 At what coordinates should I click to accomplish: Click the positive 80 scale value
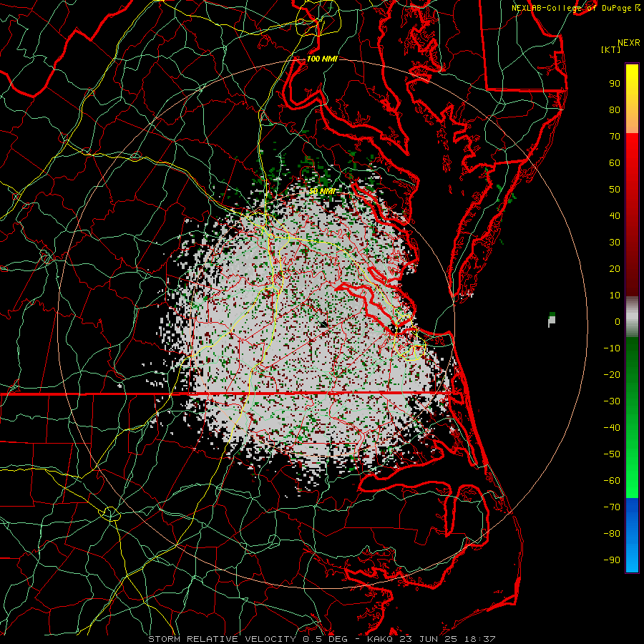click(x=615, y=110)
